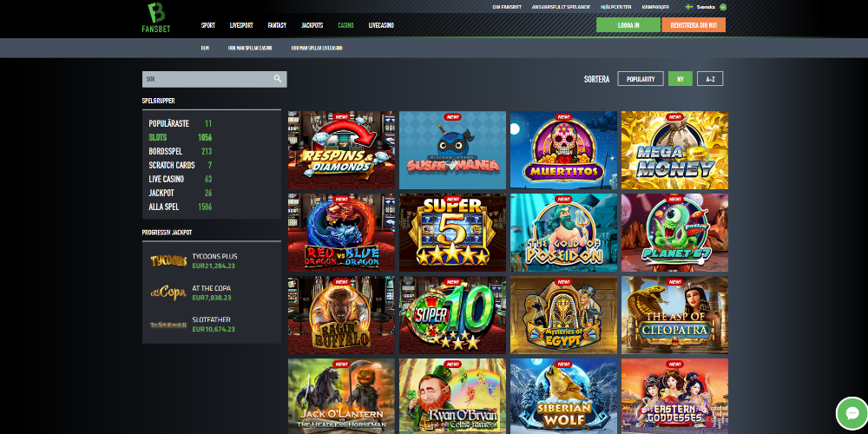Click the EUR10,674.23 jackpot amount
This screenshot has height=434, width=868.
coord(214,329)
